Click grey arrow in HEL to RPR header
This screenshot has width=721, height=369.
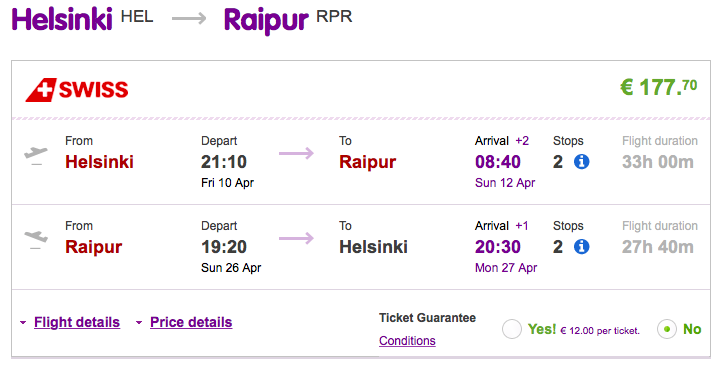pos(189,18)
